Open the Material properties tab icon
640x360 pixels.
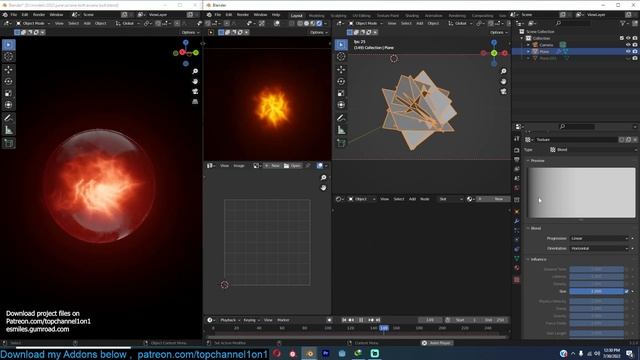point(517,268)
